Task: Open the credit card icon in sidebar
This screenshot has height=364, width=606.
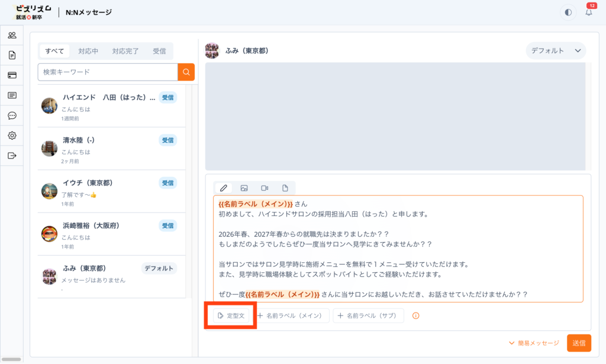Action: tap(12, 75)
